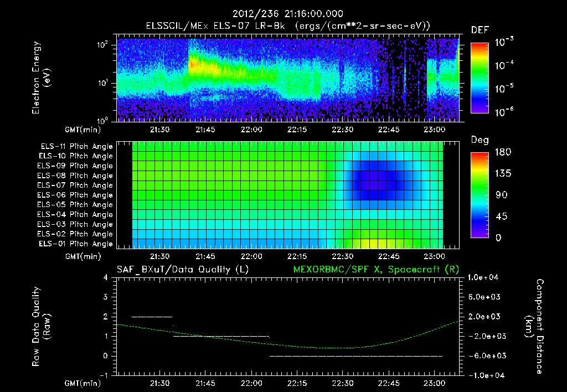Viewport: 567px width, 392px height.
Task: Select the ELS-10 Pitch Angle row label
Action: [76, 156]
